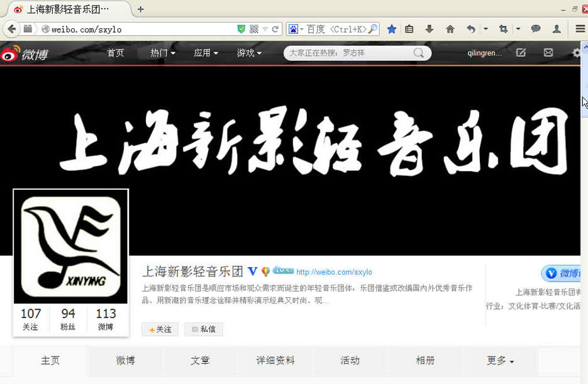588x384 pixels.
Task: Click the +关注 follow button
Action: pyautogui.click(x=160, y=329)
